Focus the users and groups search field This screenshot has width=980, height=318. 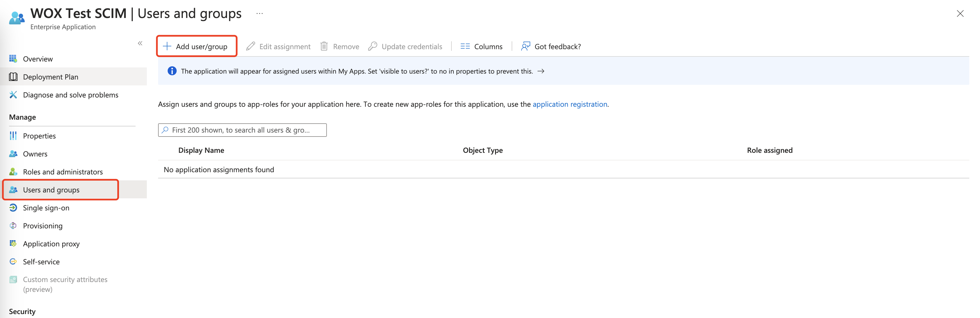coord(242,130)
